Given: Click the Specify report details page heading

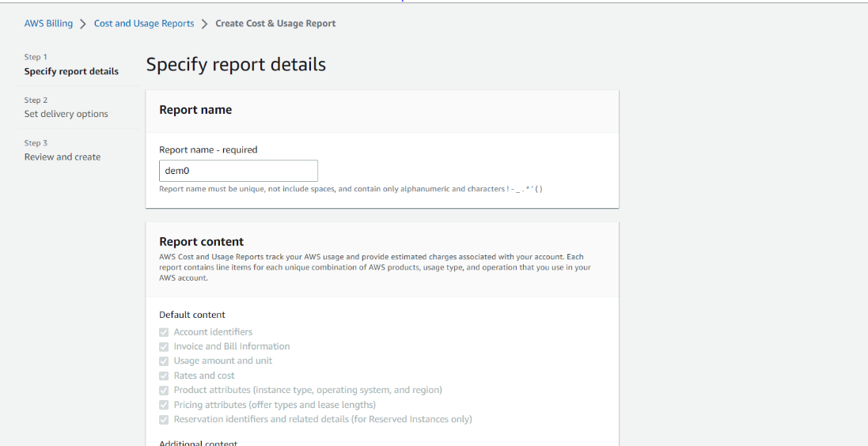Looking at the screenshot, I should (x=236, y=65).
